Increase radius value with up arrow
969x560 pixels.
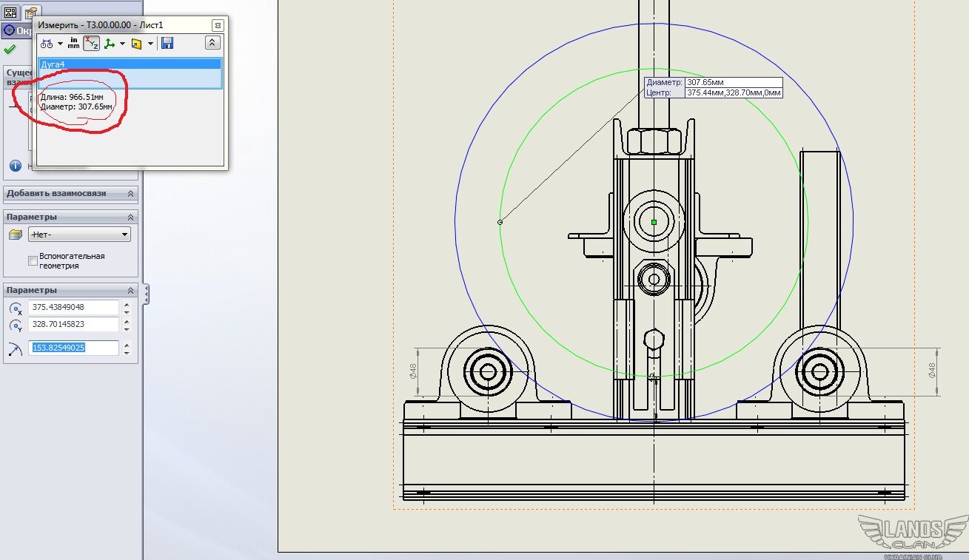coord(127,344)
